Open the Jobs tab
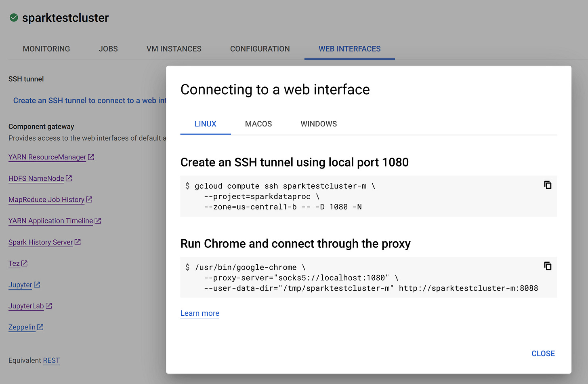 (x=108, y=49)
